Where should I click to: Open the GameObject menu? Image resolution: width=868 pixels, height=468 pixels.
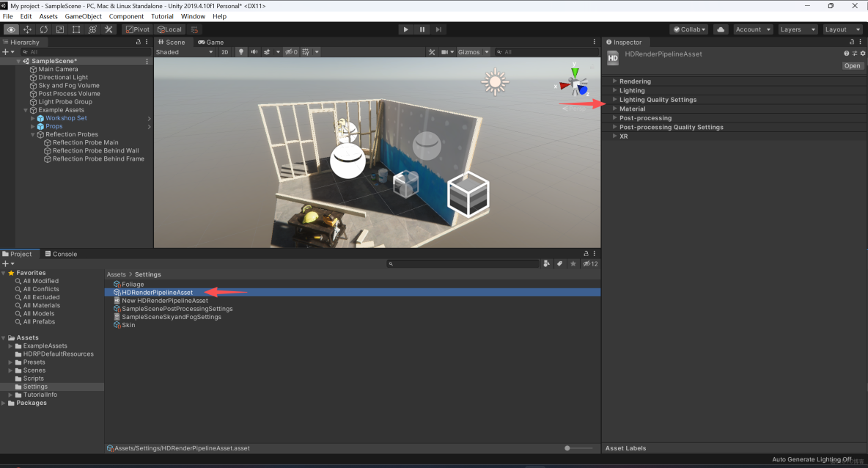tap(83, 15)
